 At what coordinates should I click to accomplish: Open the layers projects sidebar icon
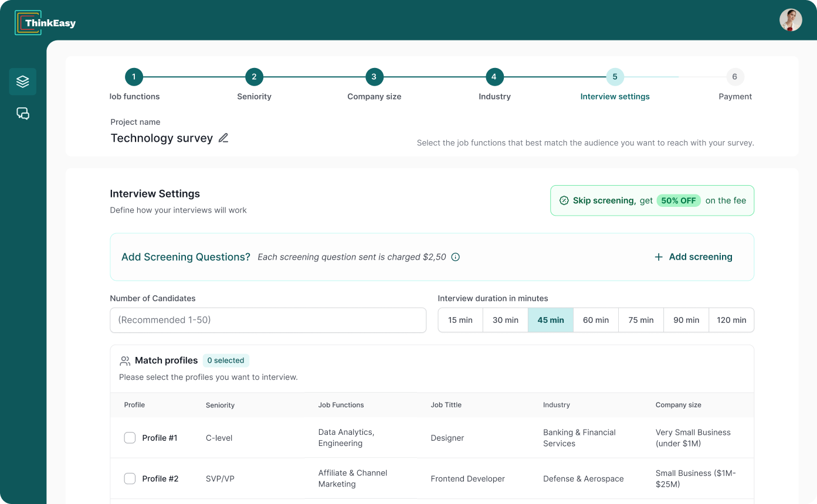tap(23, 81)
